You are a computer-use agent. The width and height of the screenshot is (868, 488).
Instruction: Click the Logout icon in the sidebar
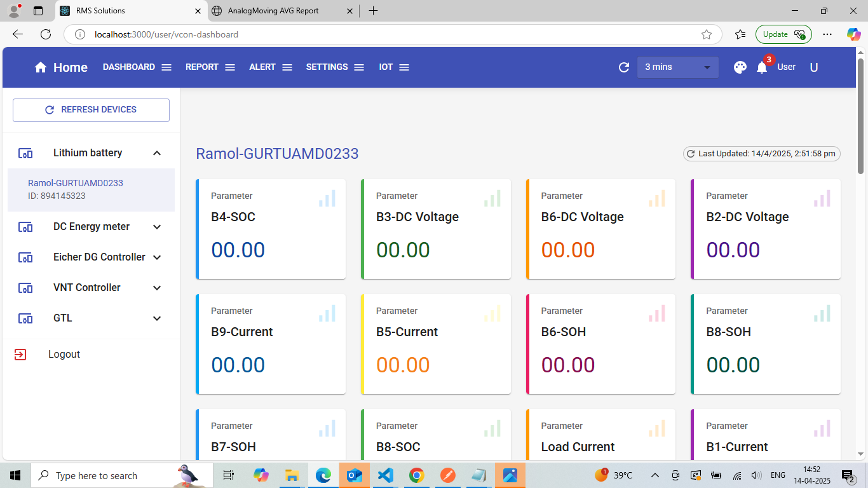[20, 355]
